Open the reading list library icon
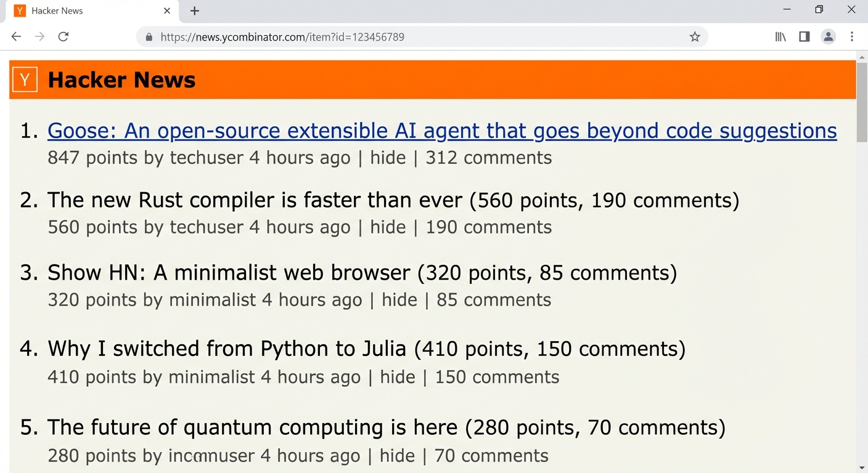Viewport: 868px width, 473px height. click(780, 36)
